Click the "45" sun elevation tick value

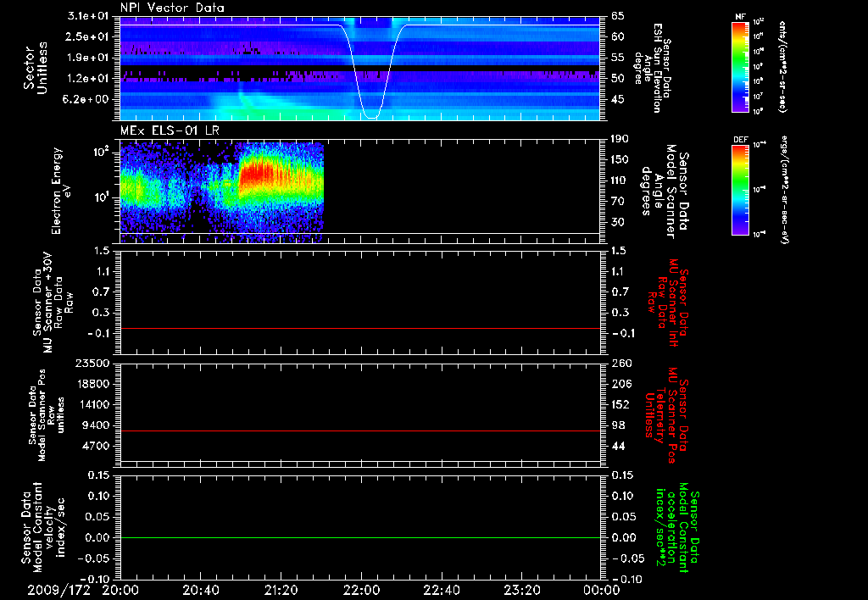618,99
